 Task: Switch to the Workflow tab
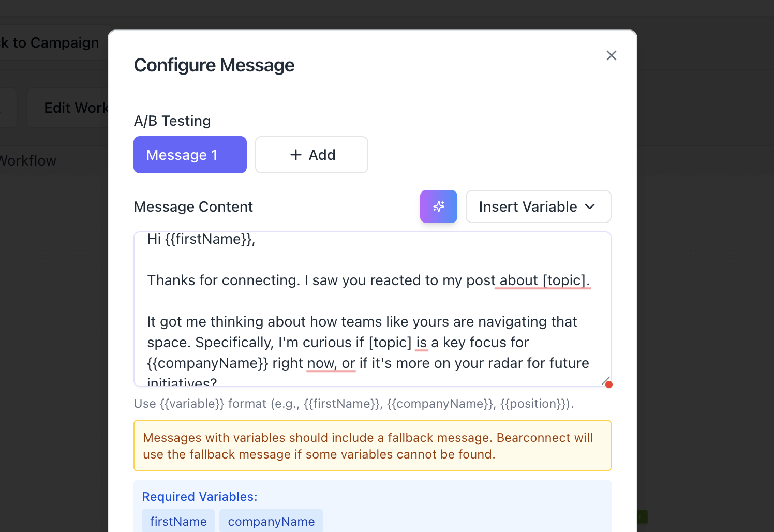(28, 161)
